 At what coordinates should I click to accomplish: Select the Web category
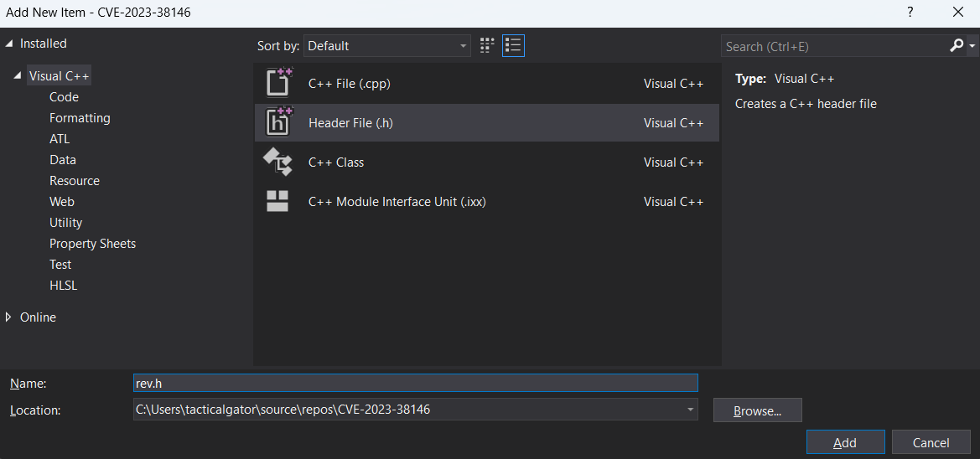[x=62, y=202]
